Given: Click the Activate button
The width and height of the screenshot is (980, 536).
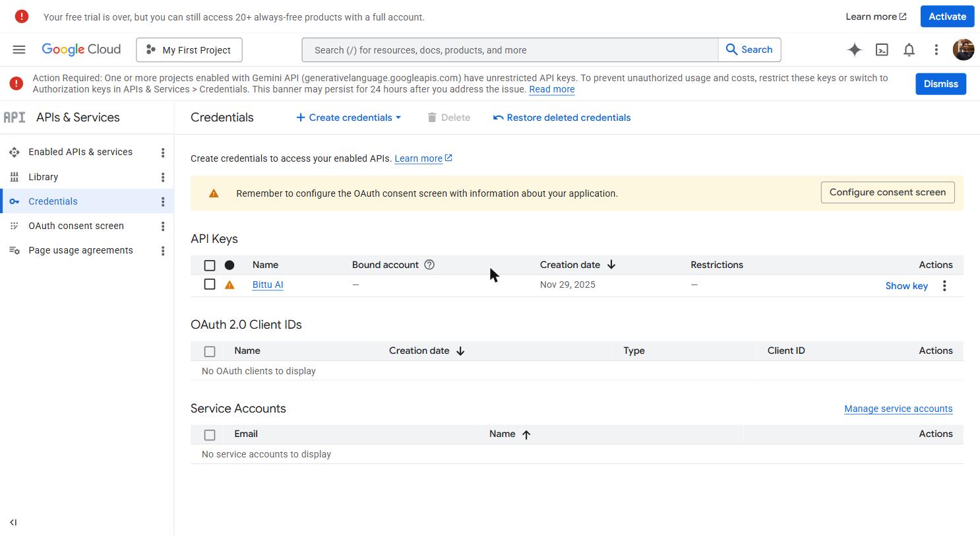Looking at the screenshot, I should click(947, 17).
